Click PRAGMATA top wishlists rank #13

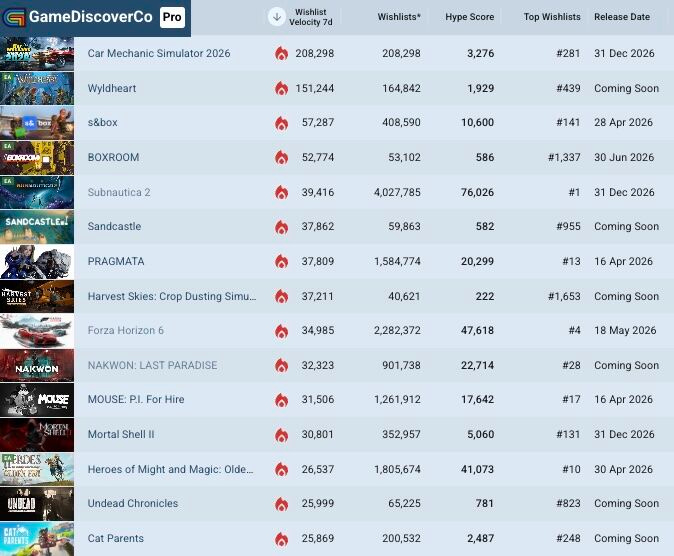point(571,261)
